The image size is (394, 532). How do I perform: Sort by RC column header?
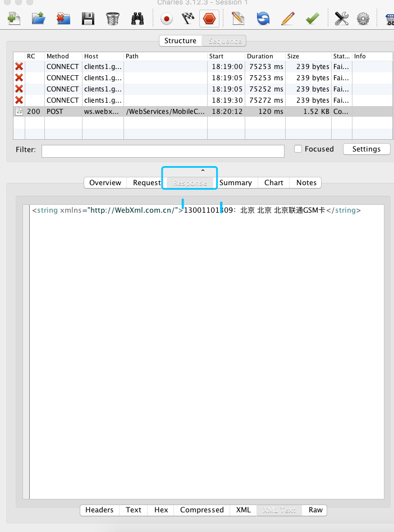pos(35,56)
